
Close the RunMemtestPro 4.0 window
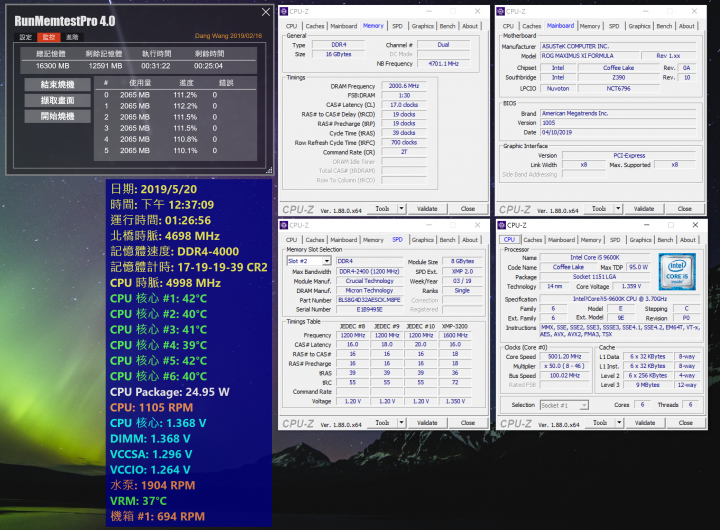(265, 12)
